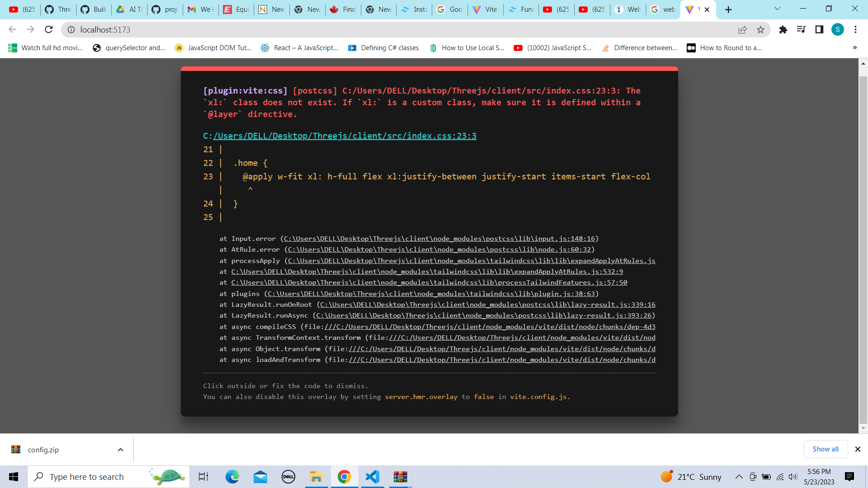Bookmark this page using the star icon
868x488 pixels.
point(761,29)
